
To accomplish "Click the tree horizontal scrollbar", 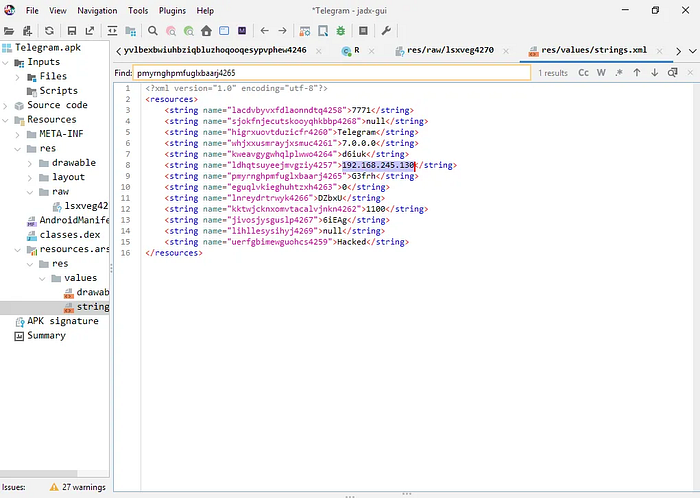I will 39,473.
